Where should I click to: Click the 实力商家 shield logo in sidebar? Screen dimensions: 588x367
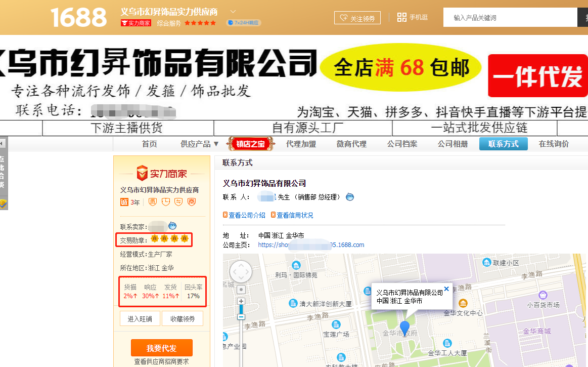coord(162,174)
